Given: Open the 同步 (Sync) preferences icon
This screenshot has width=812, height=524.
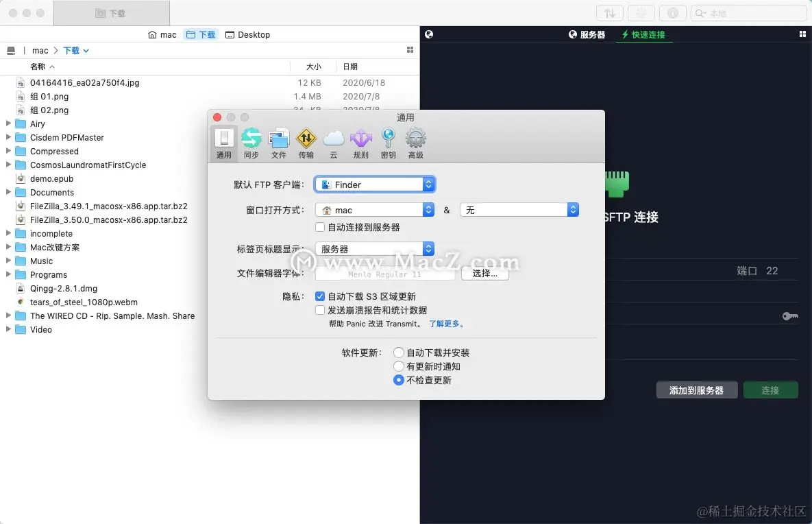Looking at the screenshot, I should point(251,141).
